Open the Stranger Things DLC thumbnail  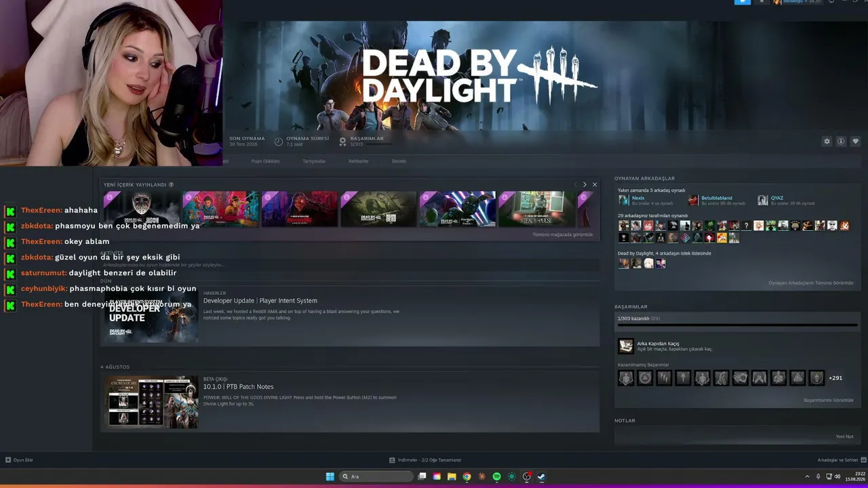click(220, 209)
